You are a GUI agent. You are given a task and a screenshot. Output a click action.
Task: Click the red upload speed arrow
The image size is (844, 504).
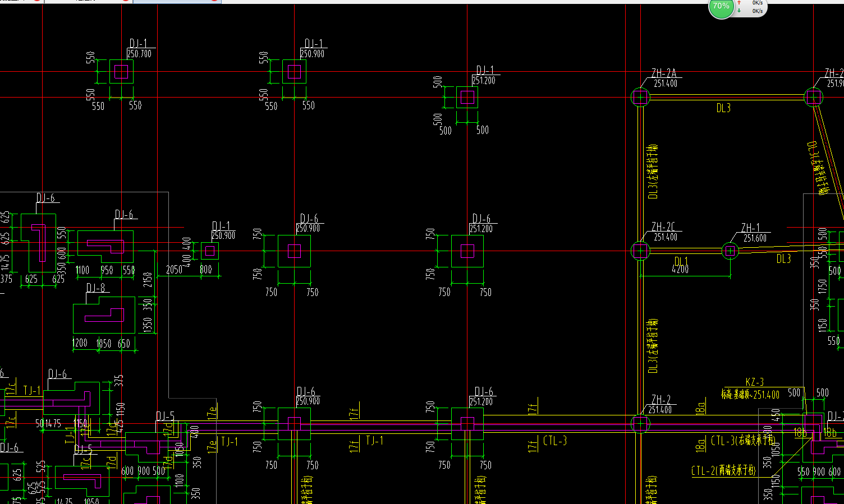740,3
